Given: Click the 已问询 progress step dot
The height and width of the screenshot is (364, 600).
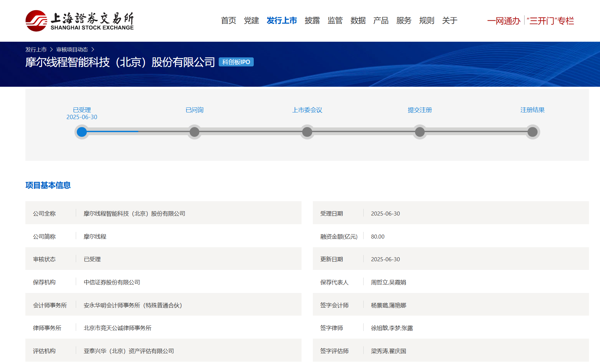Looking at the screenshot, I should (x=194, y=132).
